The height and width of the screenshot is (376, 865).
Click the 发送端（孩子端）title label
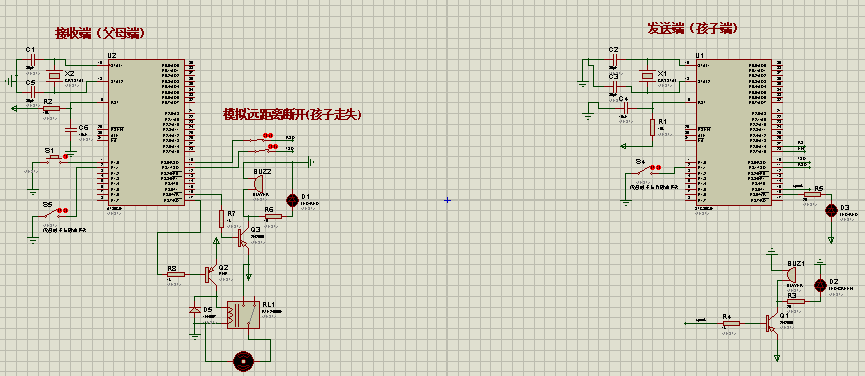[x=692, y=29]
